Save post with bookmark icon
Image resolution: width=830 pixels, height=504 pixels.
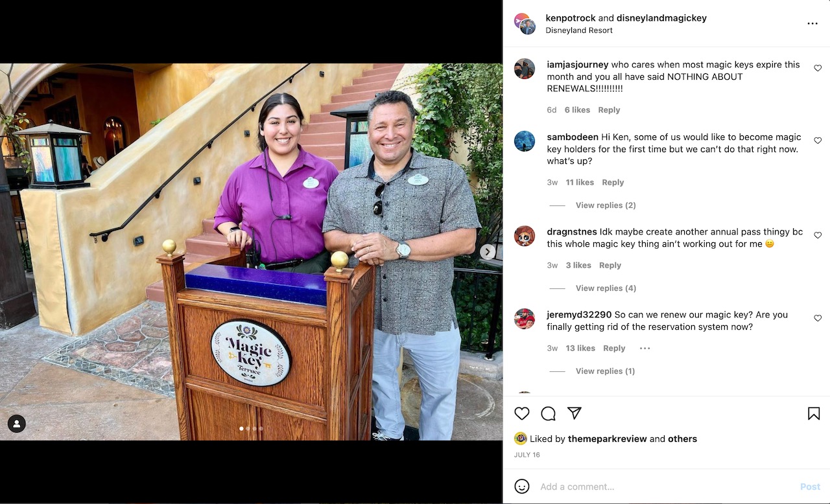coord(814,413)
